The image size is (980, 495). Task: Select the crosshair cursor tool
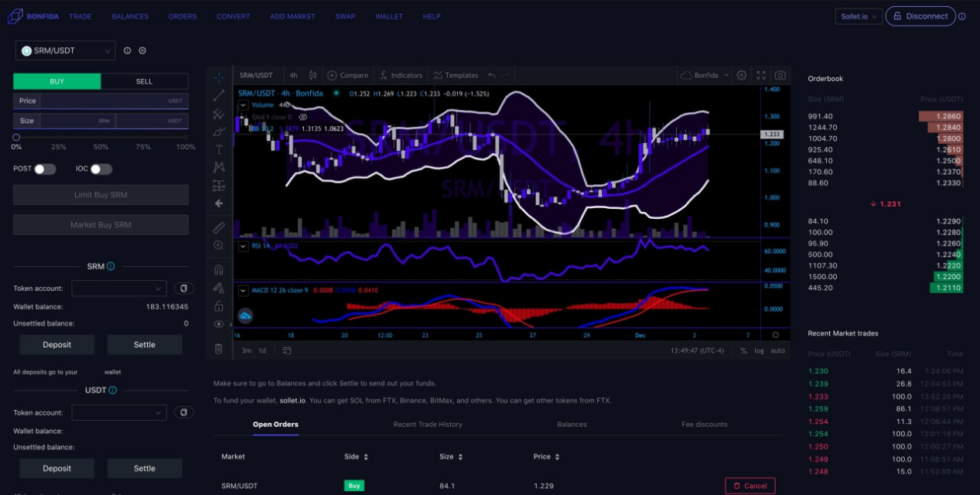tap(219, 77)
